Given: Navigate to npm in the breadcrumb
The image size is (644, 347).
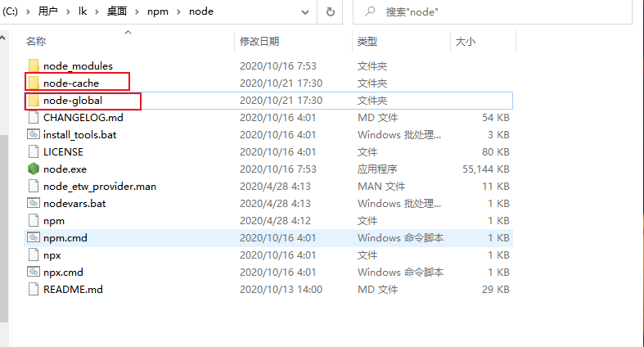Looking at the screenshot, I should pyautogui.click(x=158, y=11).
